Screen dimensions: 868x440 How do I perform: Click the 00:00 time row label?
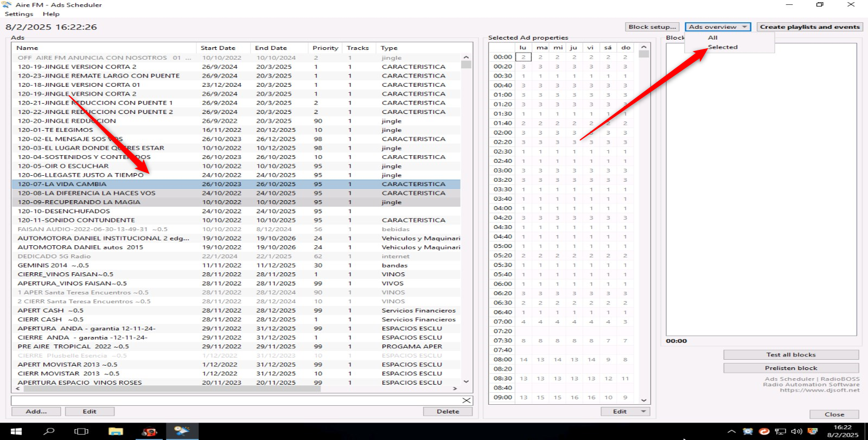(502, 57)
